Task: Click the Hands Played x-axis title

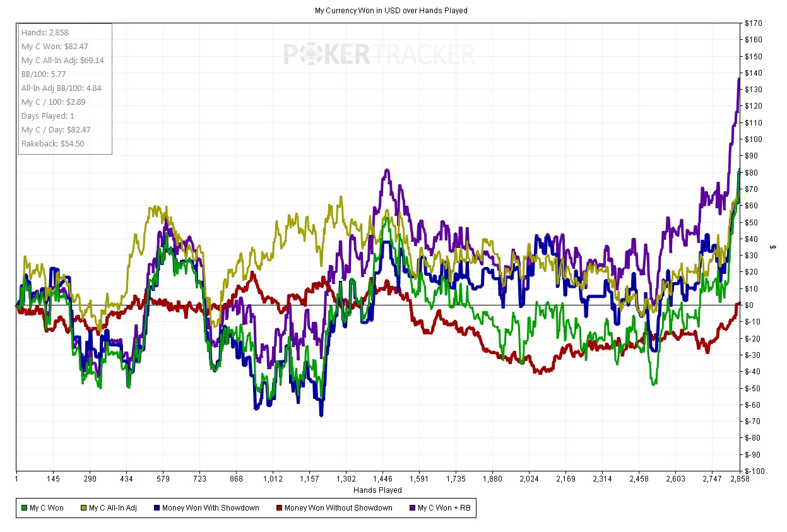Action: [x=377, y=490]
